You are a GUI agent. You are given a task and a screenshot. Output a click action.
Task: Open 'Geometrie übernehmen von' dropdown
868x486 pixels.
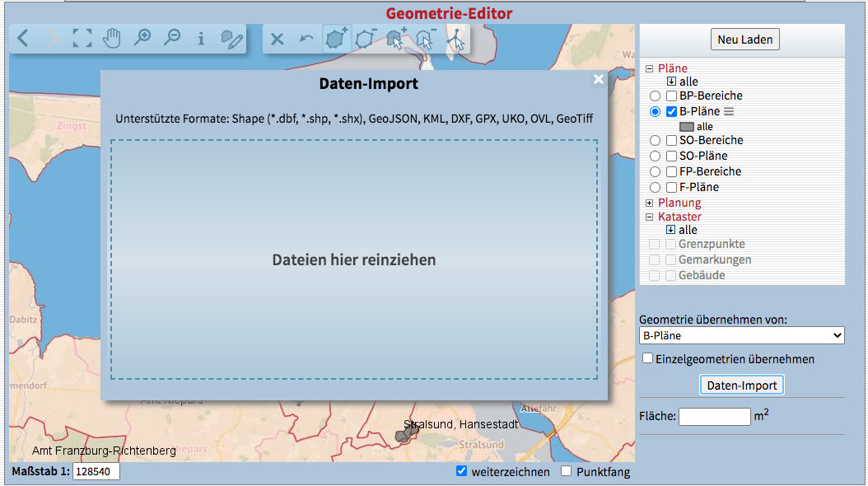click(x=741, y=335)
